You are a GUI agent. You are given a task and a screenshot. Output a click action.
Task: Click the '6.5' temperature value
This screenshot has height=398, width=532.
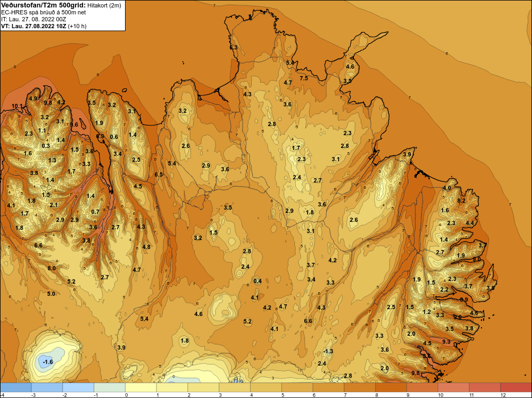coord(159,175)
